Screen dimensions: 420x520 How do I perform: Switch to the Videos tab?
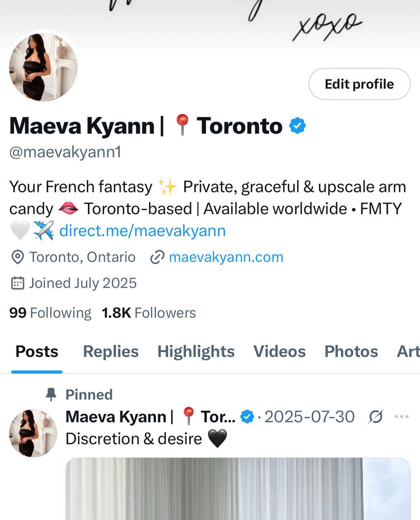[279, 352]
